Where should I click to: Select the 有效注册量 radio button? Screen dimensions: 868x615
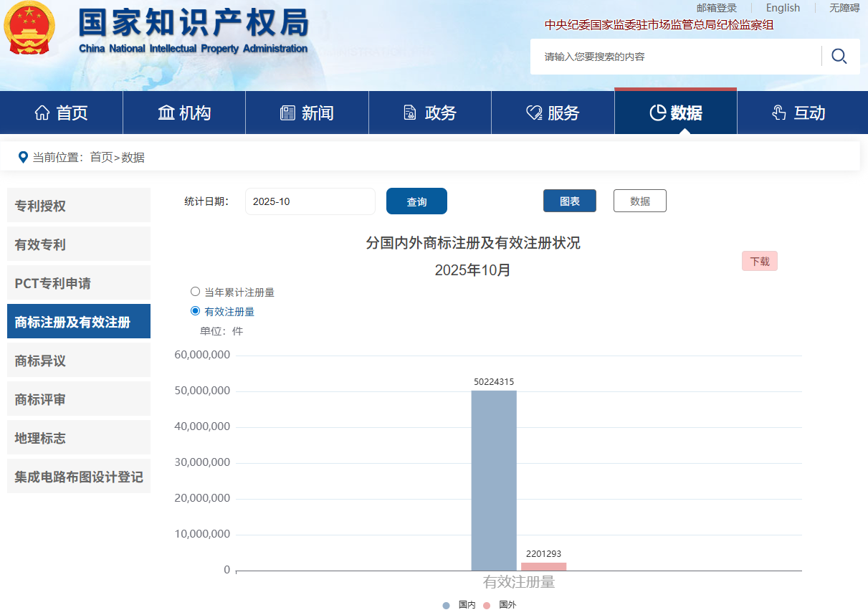pyautogui.click(x=195, y=311)
